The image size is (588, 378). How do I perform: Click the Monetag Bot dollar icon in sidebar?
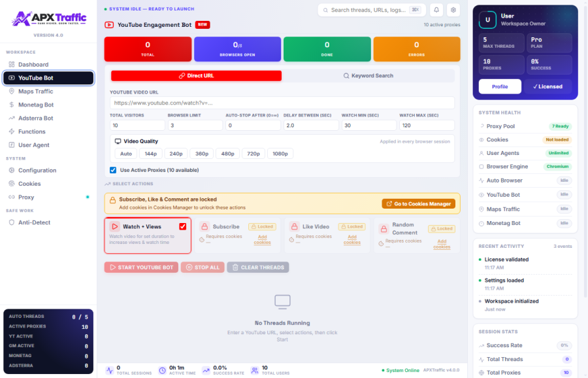(12, 105)
